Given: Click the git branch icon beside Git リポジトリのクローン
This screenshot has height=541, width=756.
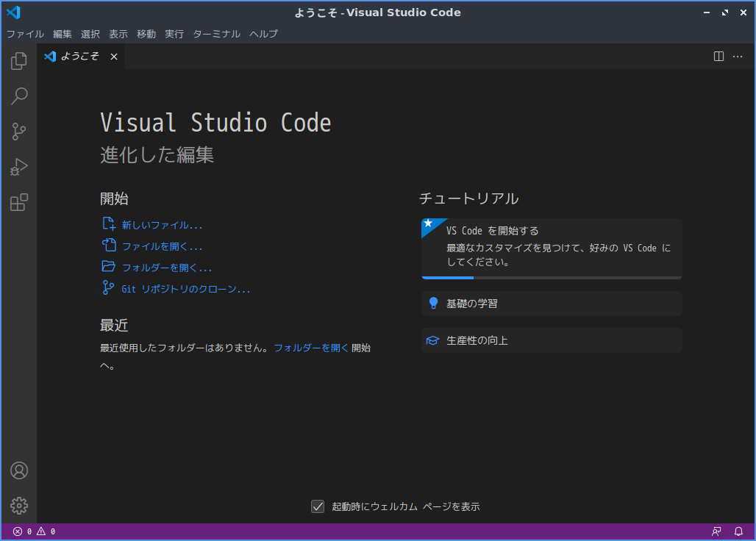Looking at the screenshot, I should (x=109, y=288).
